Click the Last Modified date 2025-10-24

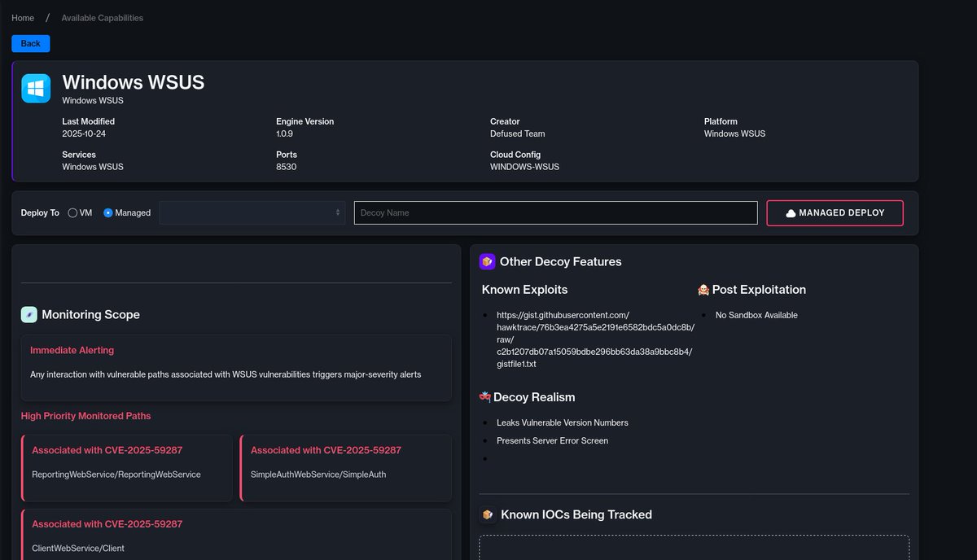pyautogui.click(x=84, y=133)
